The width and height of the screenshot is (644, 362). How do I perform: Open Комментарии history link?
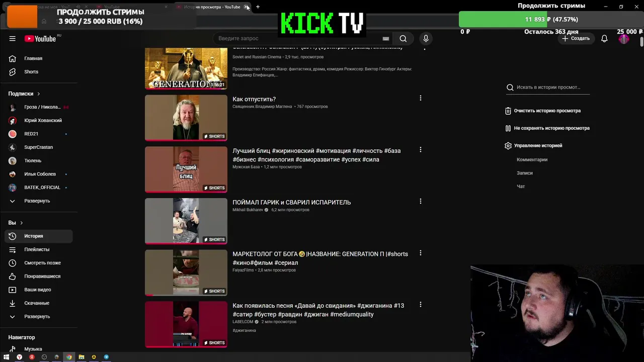pos(532,160)
